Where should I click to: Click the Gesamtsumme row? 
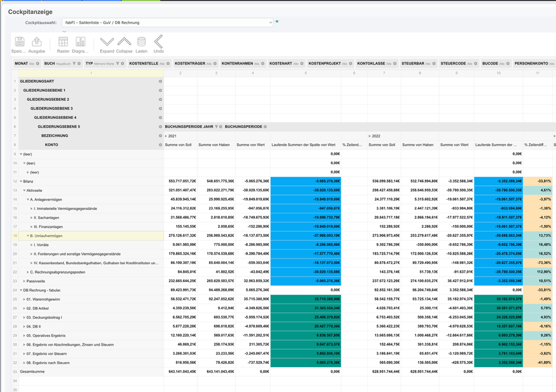pos(33,371)
